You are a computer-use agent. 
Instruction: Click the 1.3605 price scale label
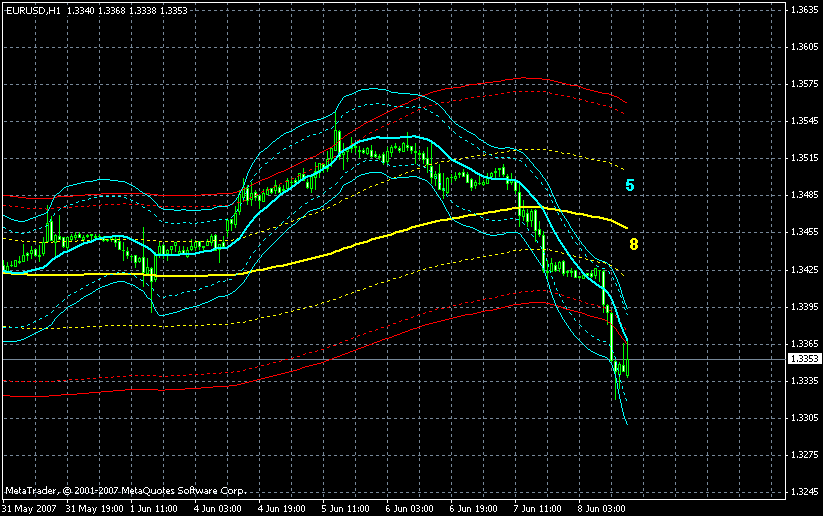[x=805, y=47]
